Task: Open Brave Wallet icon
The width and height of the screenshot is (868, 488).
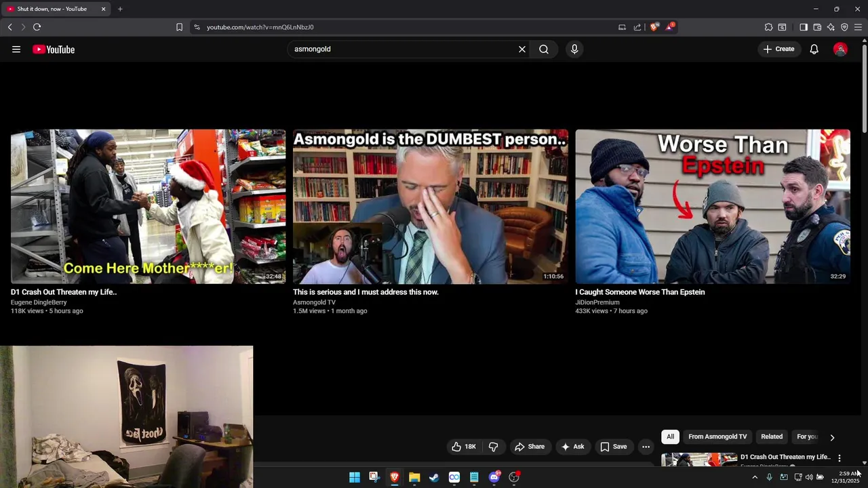Action: (817, 27)
